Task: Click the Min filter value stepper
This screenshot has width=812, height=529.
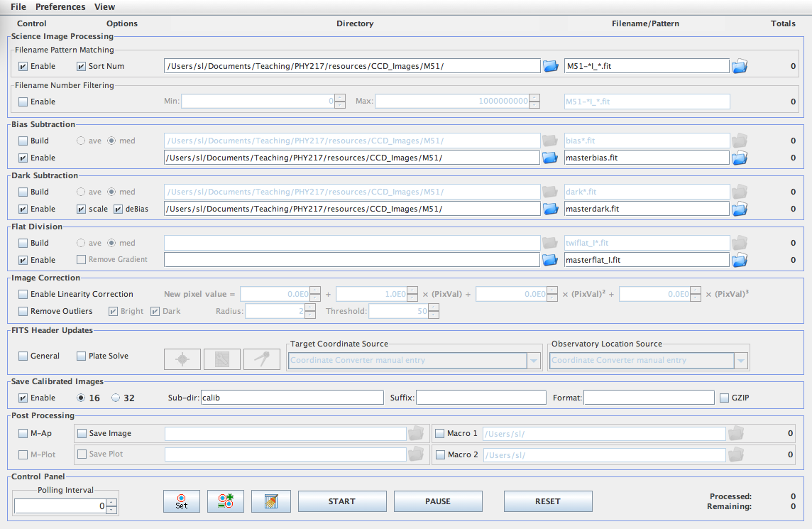Action: coord(340,101)
